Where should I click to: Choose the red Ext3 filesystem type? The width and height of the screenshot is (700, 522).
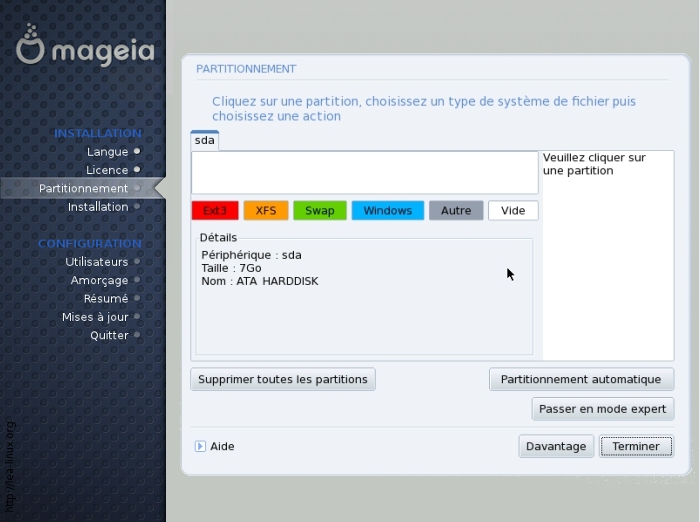pos(215,211)
